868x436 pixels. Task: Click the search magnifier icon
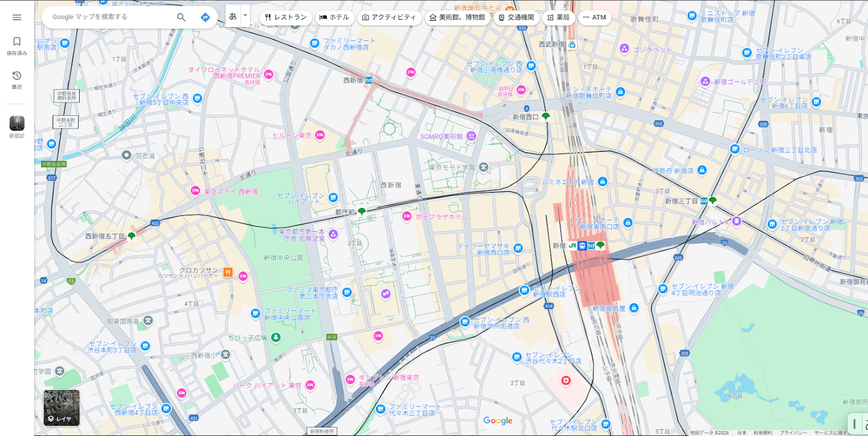coord(181,17)
